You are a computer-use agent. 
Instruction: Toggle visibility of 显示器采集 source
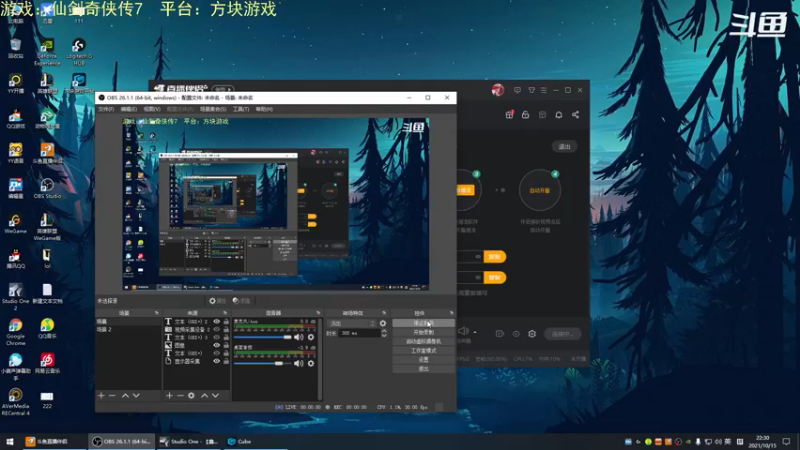point(217,361)
